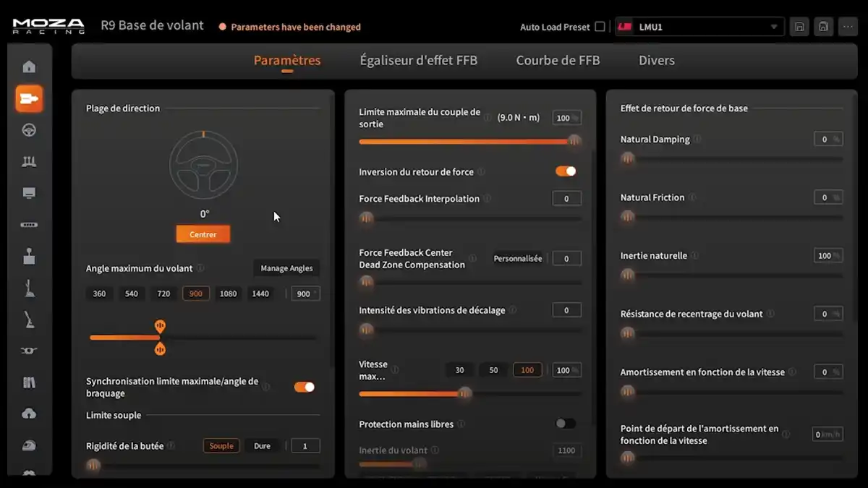Switch to the Courbe de FFB tab
Viewport: 868px width, 488px height.
coord(558,60)
